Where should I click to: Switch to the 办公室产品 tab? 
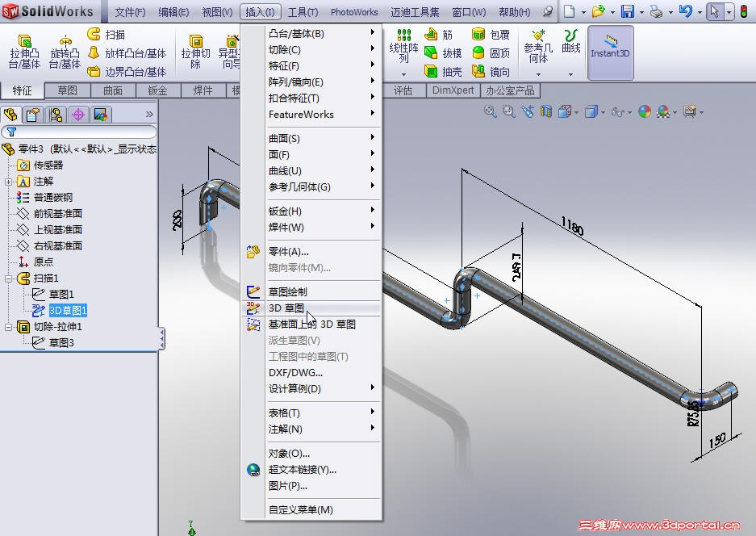[x=510, y=90]
